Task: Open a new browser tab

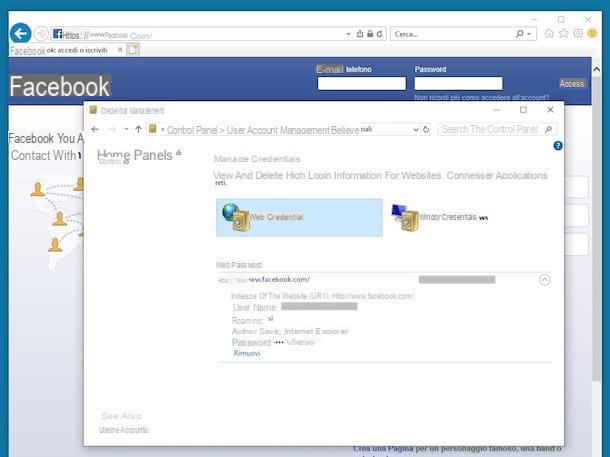Action: tap(133, 50)
